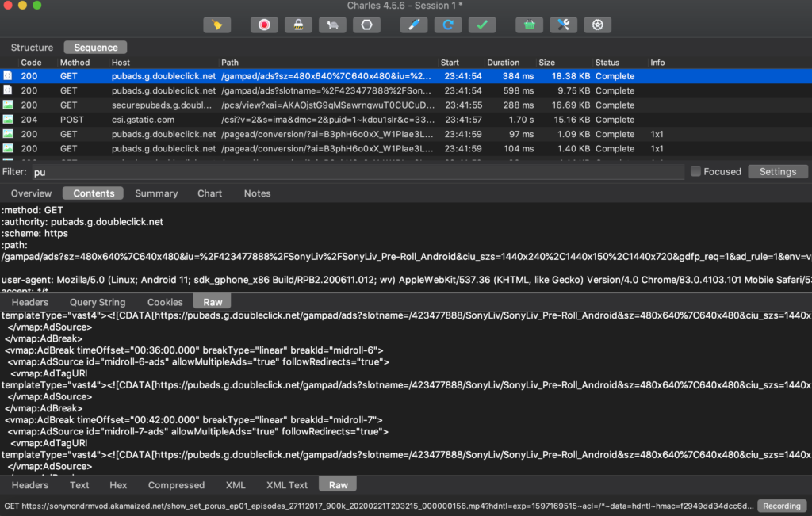Select response Hex tab

[x=118, y=485]
